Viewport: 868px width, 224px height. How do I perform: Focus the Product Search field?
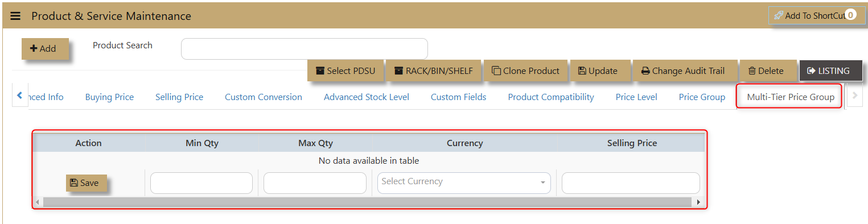[x=304, y=49]
